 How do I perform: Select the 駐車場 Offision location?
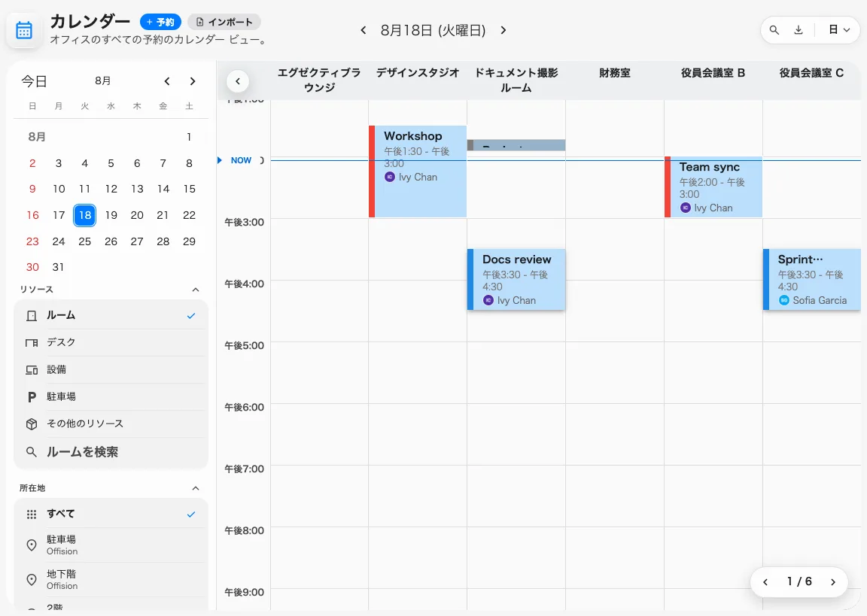click(111, 545)
